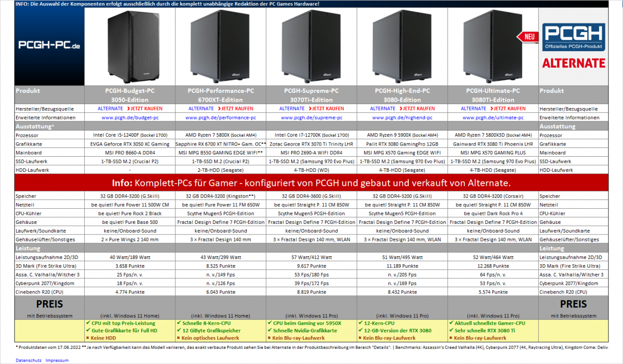Select the Sapphire RX 6700 XT NITRO+ cell
This screenshot has width=623, height=364.
click(221, 144)
